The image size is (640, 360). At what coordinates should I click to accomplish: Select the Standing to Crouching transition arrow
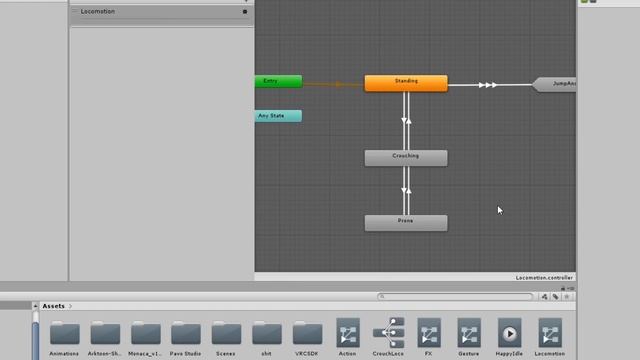click(404, 120)
